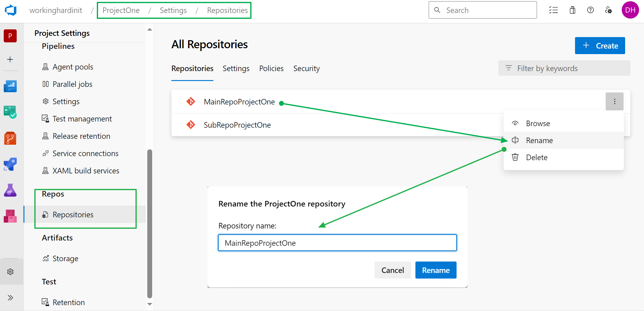The width and height of the screenshot is (644, 311).
Task: Open the Azure DevOps home logo
Action: pos(11,10)
